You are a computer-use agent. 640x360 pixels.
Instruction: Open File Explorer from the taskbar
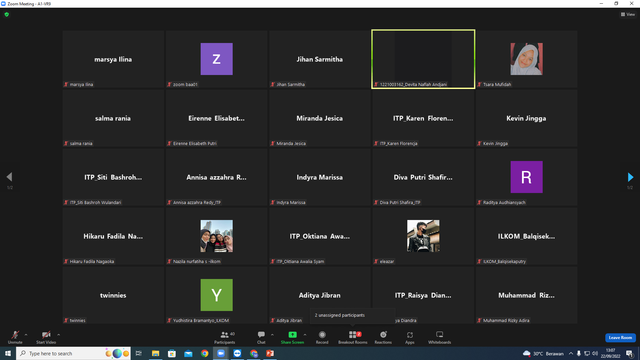click(x=156, y=353)
